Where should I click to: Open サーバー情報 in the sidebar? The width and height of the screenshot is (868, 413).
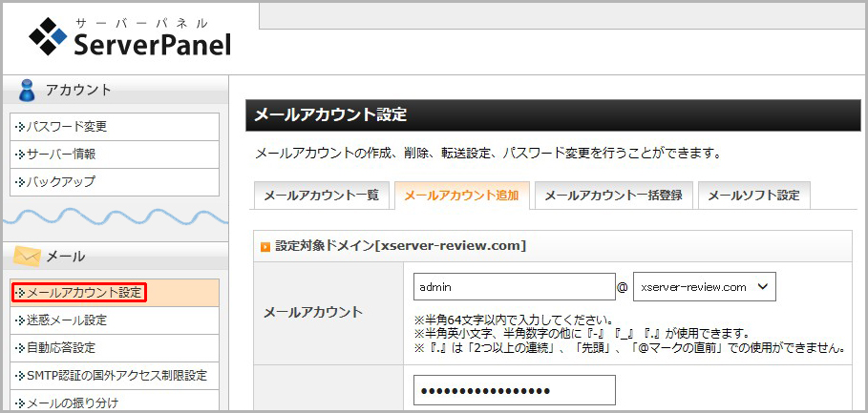tap(61, 154)
